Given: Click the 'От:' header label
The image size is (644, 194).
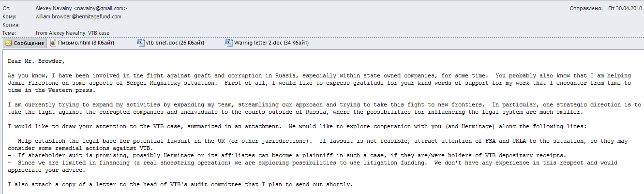Looking at the screenshot, I should (6, 8).
